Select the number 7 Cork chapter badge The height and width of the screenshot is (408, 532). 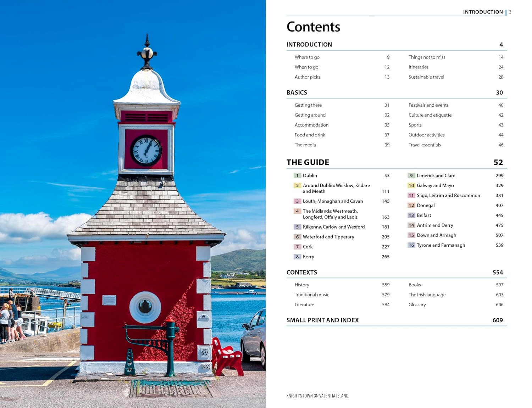[x=297, y=247]
